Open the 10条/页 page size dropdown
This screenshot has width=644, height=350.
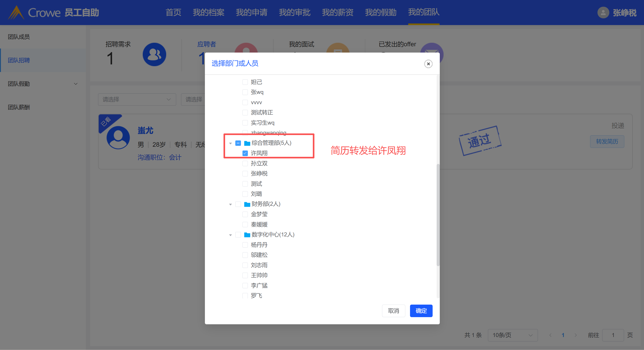[512, 335]
